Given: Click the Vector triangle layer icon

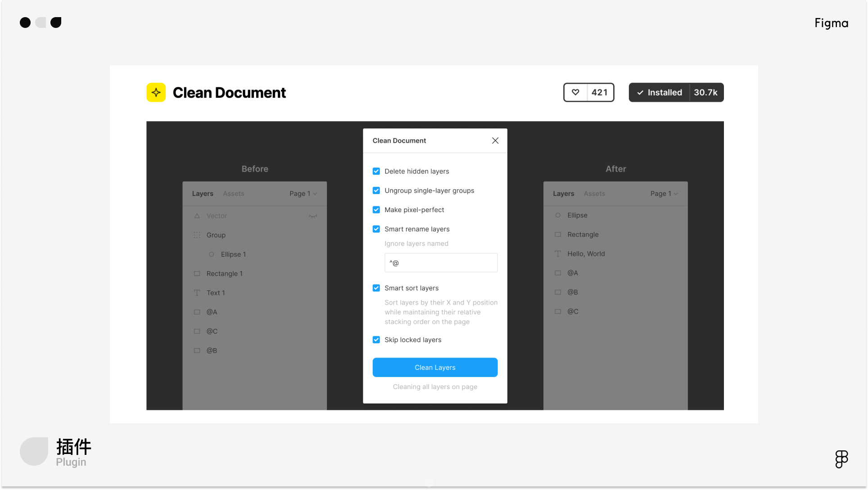Looking at the screenshot, I should (197, 216).
